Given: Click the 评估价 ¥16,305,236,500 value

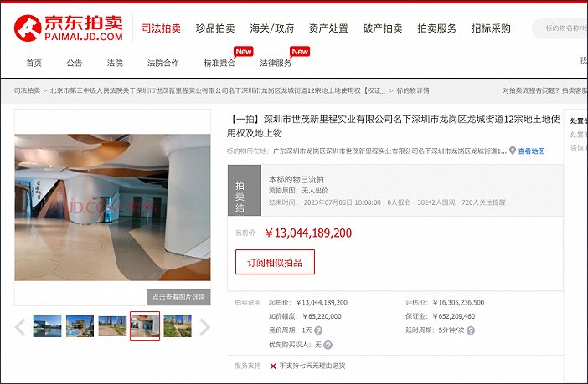Looking at the screenshot, I should click(458, 302).
